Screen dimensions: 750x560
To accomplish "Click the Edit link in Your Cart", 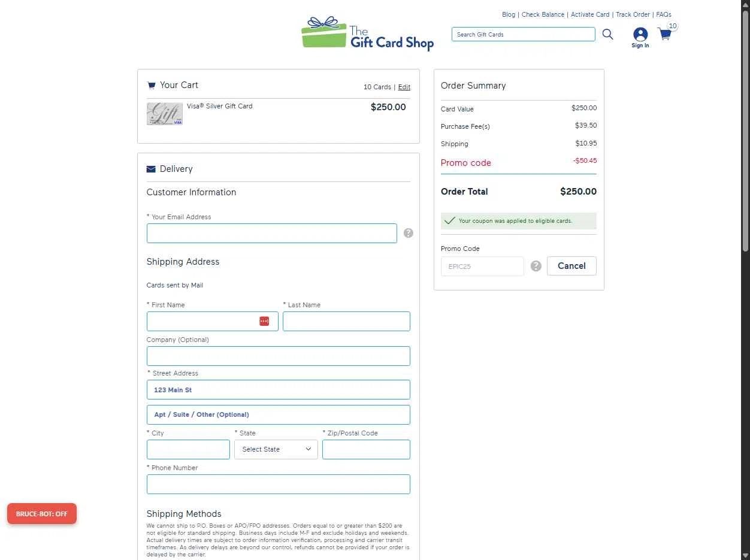I will [404, 87].
